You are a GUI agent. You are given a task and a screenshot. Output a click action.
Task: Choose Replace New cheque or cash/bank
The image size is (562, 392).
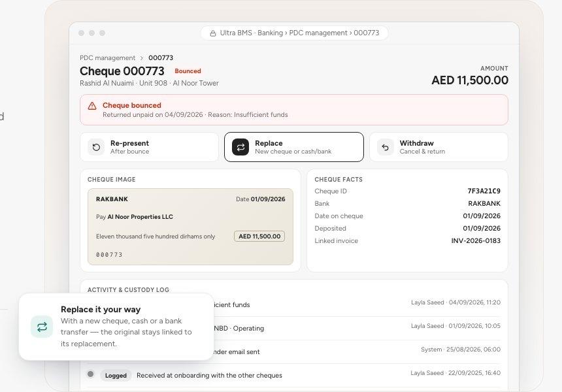[294, 147]
